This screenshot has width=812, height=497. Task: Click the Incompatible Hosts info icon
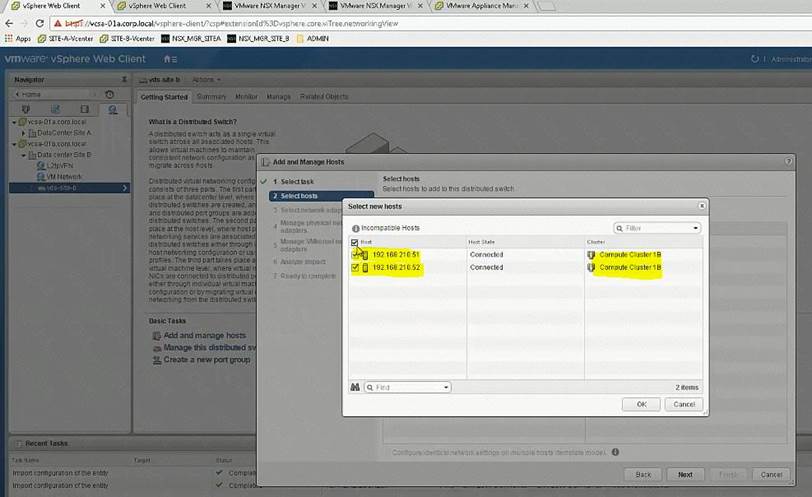click(355, 228)
